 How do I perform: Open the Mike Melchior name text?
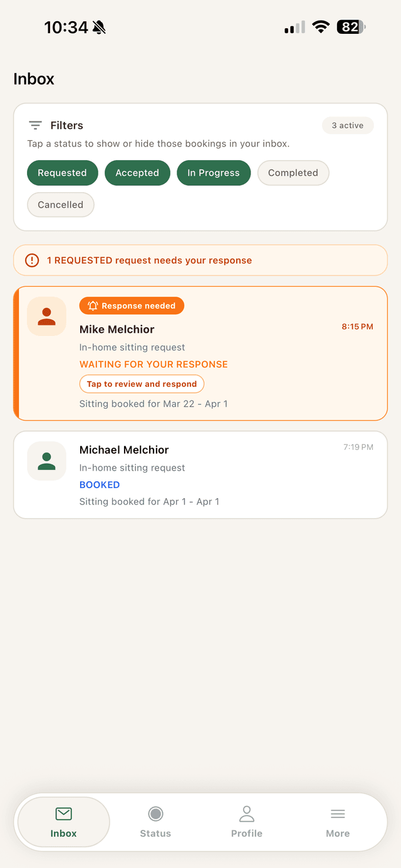tap(117, 329)
